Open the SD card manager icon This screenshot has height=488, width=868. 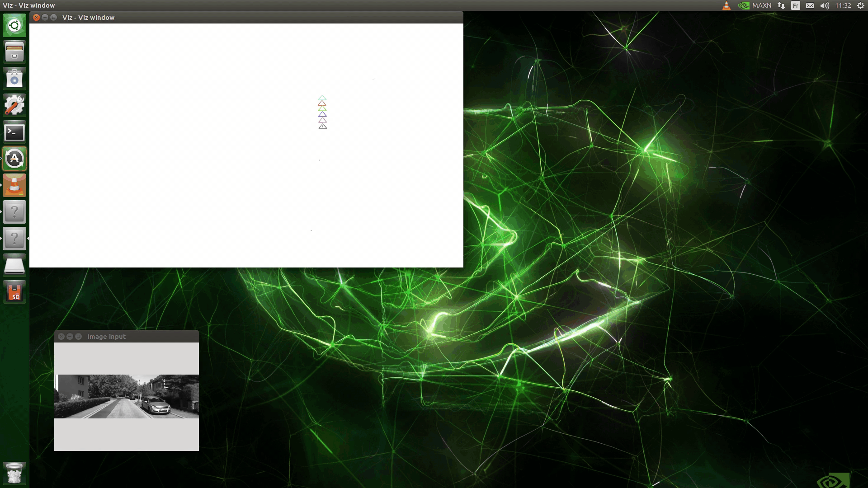pos(15,292)
